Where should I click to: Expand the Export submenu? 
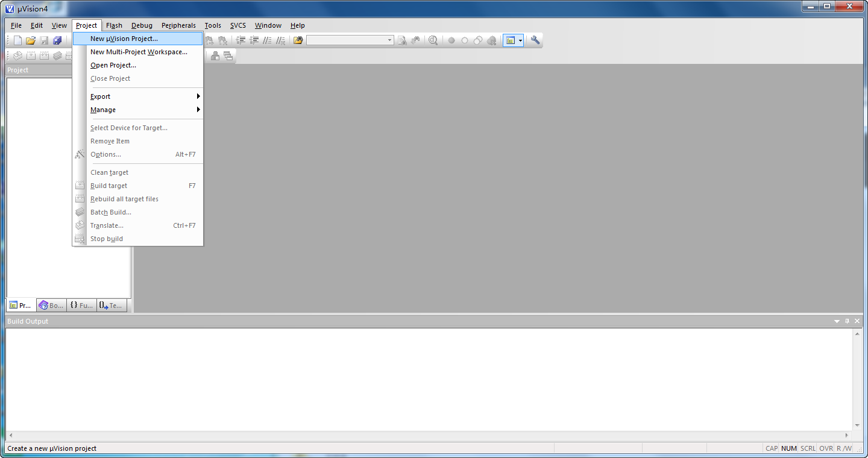click(138, 96)
